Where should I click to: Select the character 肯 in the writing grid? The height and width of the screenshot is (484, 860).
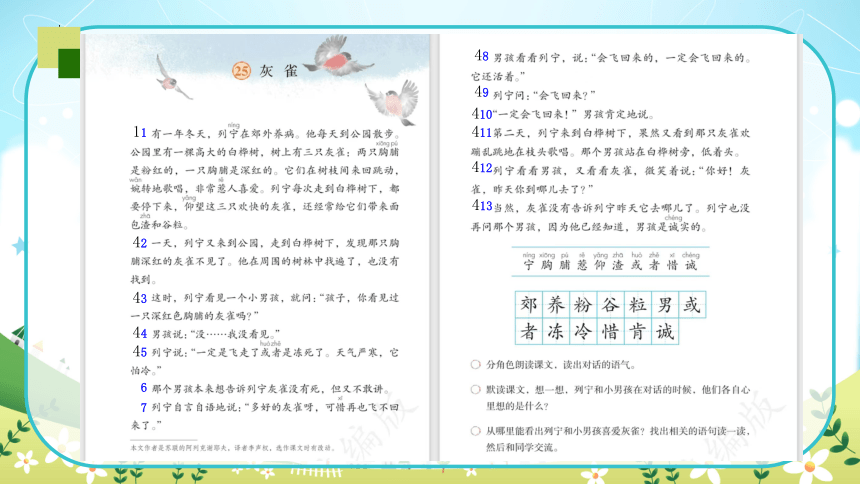pyautogui.click(x=637, y=331)
